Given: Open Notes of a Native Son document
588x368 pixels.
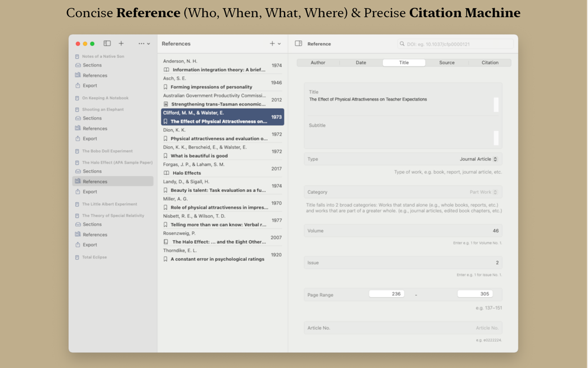Looking at the screenshot, I should click(x=103, y=57).
